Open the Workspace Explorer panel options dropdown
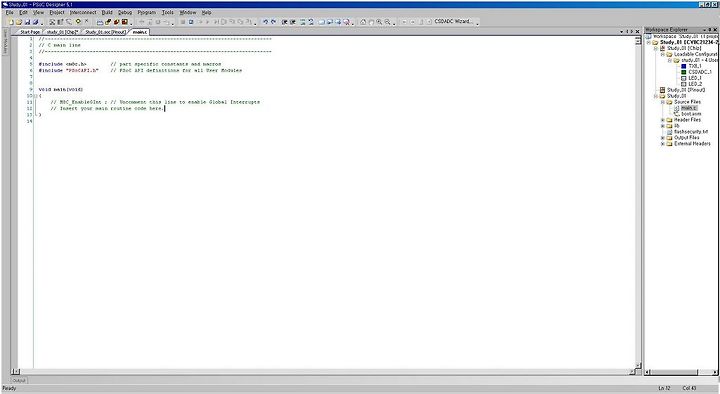Image resolution: width=720 pixels, height=394 pixels. coord(703,29)
